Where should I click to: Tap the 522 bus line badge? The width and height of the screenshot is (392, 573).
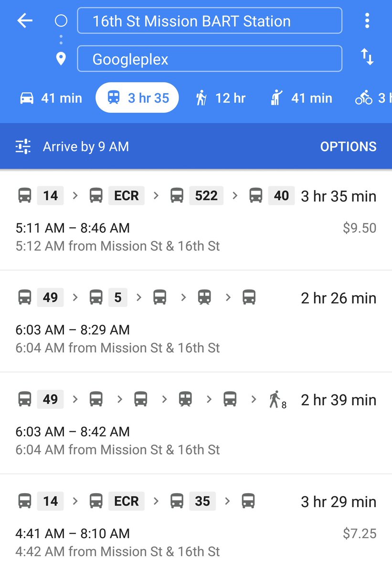[206, 196]
